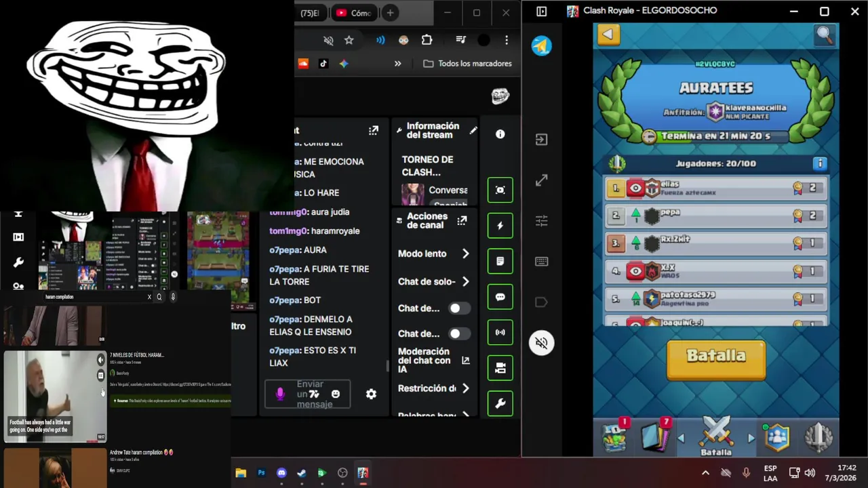Viewport: 868px width, 488px height.
Task: Click broadcast signal quick action button
Action: click(500, 332)
